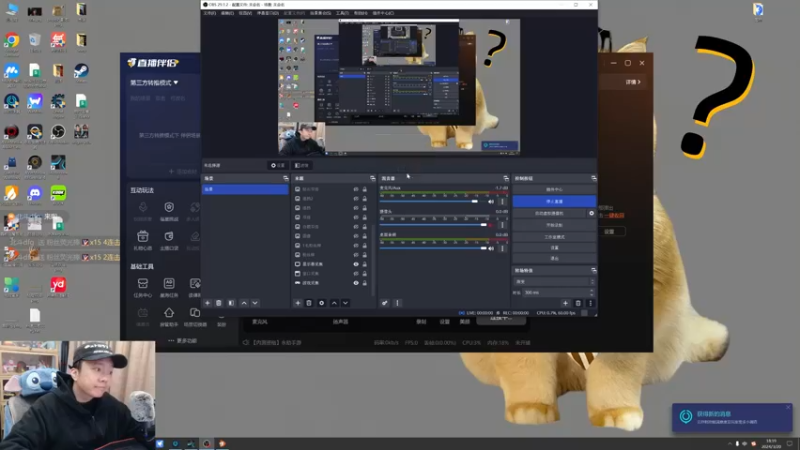Screen dimensions: 800x450
Task: Click 任务中心 icon in 直播伴侣 basic tools
Action: (x=142, y=284)
